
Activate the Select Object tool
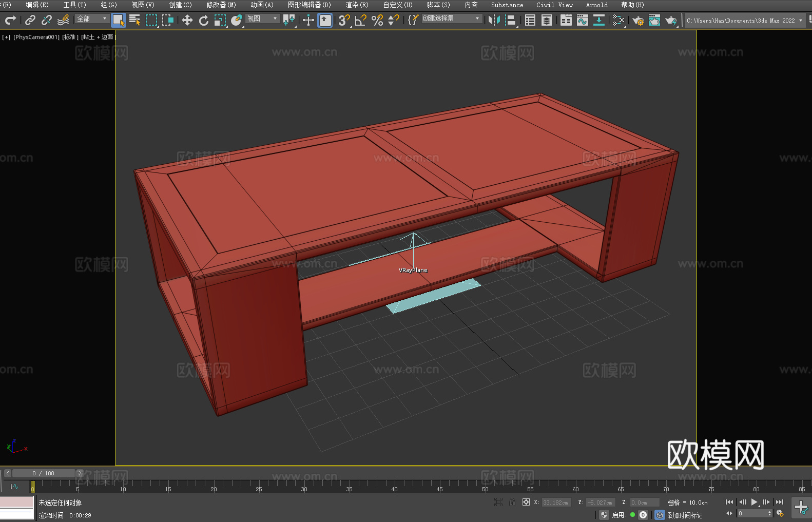tap(119, 20)
